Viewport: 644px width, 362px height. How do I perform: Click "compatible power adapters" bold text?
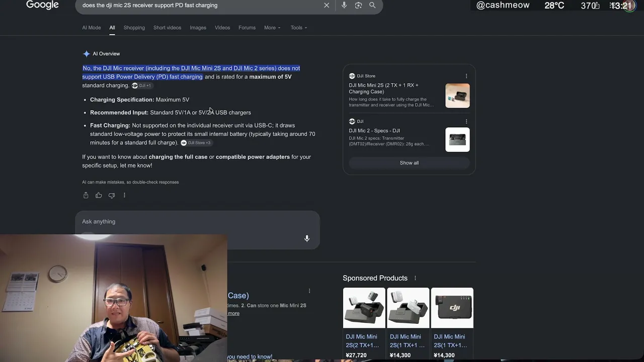coord(253,157)
